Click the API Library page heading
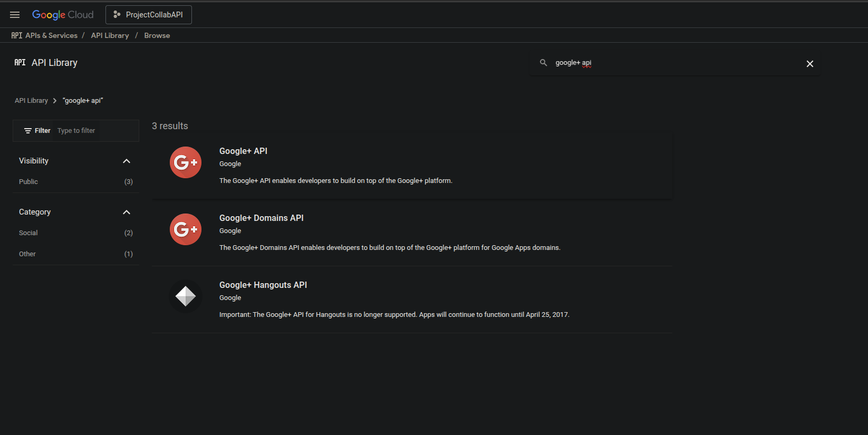The height and width of the screenshot is (435, 868). click(x=54, y=63)
